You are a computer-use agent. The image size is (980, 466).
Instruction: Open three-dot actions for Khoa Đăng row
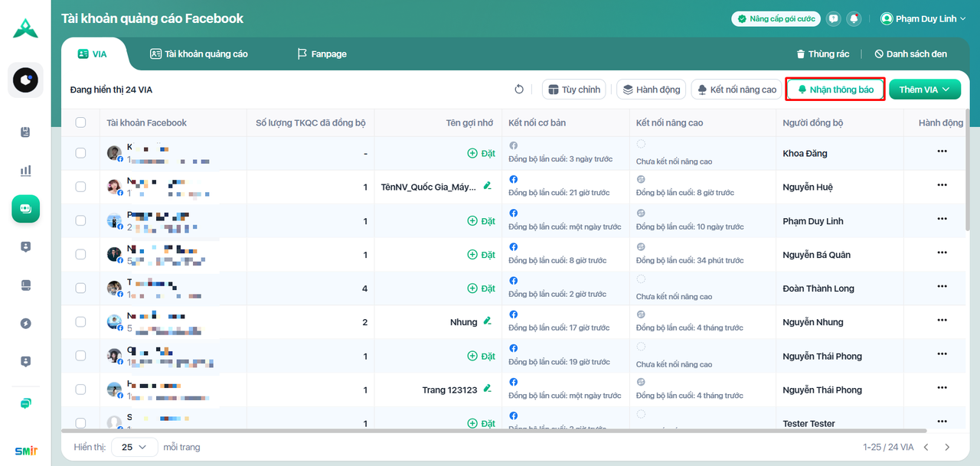click(x=942, y=152)
